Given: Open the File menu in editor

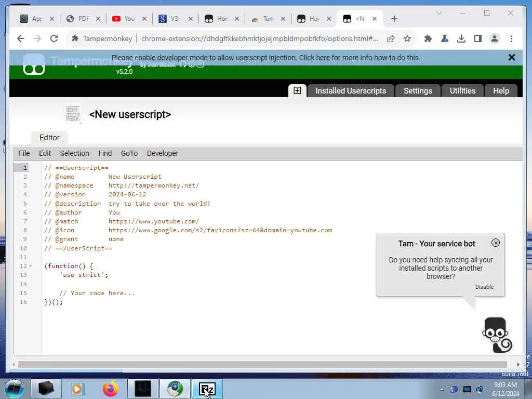Looking at the screenshot, I should pyautogui.click(x=24, y=153).
